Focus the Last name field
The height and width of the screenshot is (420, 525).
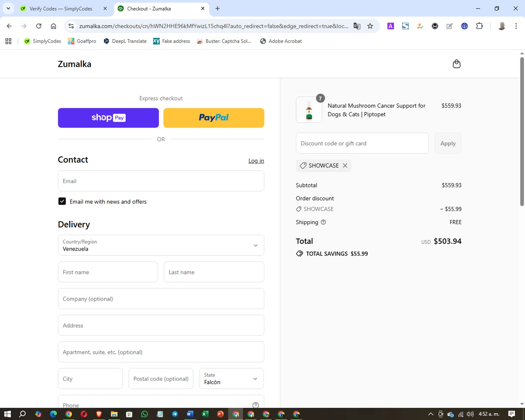pos(214,272)
